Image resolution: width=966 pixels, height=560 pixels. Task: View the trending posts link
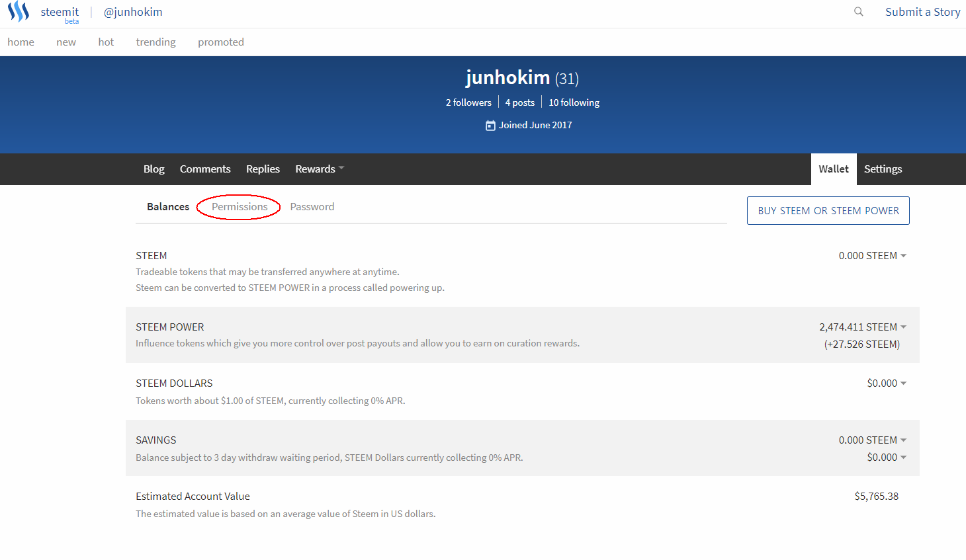156,42
